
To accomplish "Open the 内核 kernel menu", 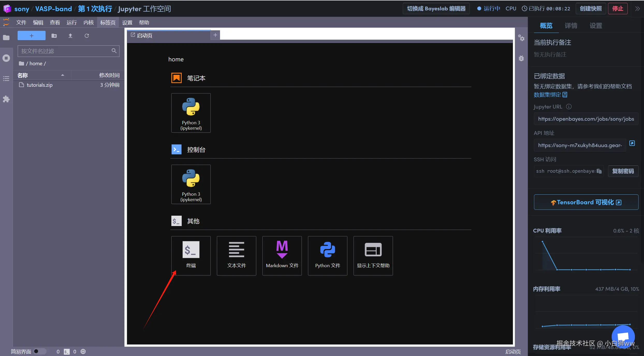I will pos(89,23).
